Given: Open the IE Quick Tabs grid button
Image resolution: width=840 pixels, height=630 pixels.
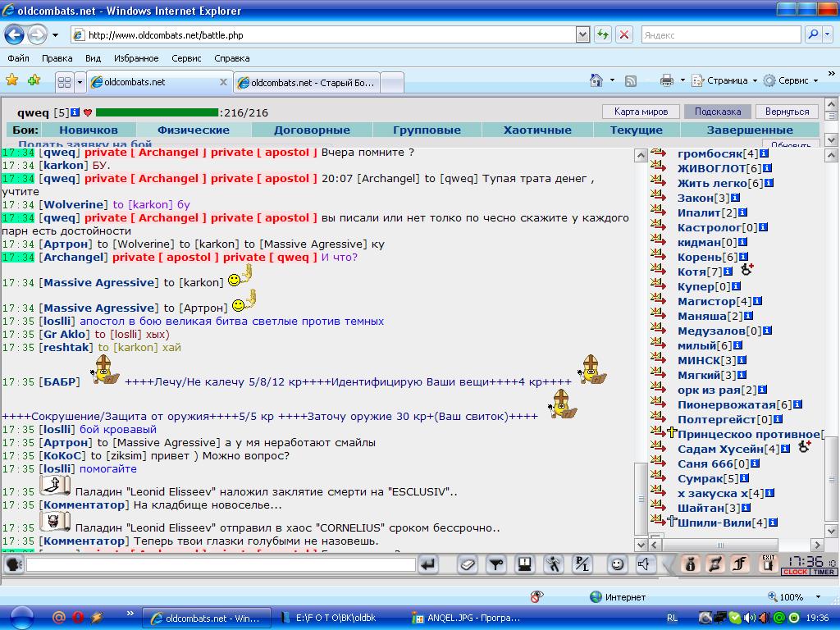Looking at the screenshot, I should [x=64, y=82].
